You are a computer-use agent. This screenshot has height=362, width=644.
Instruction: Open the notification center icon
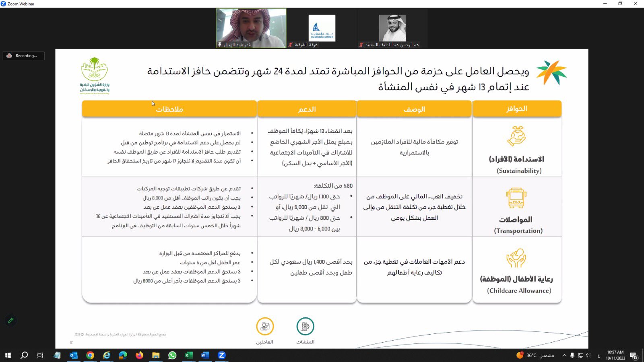[634, 356]
